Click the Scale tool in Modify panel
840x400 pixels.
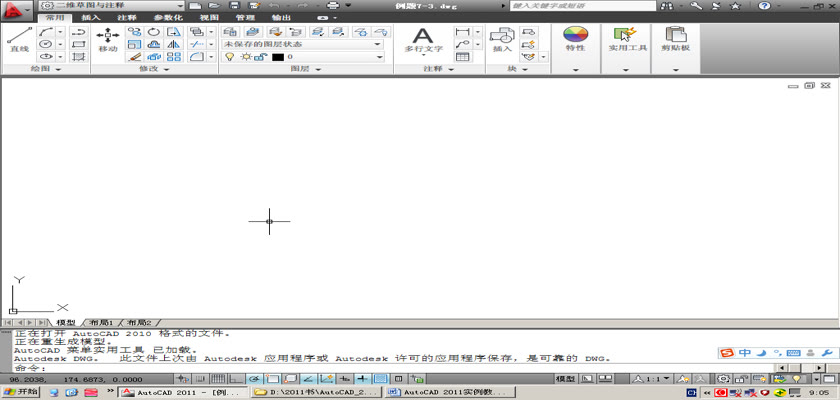[134, 44]
